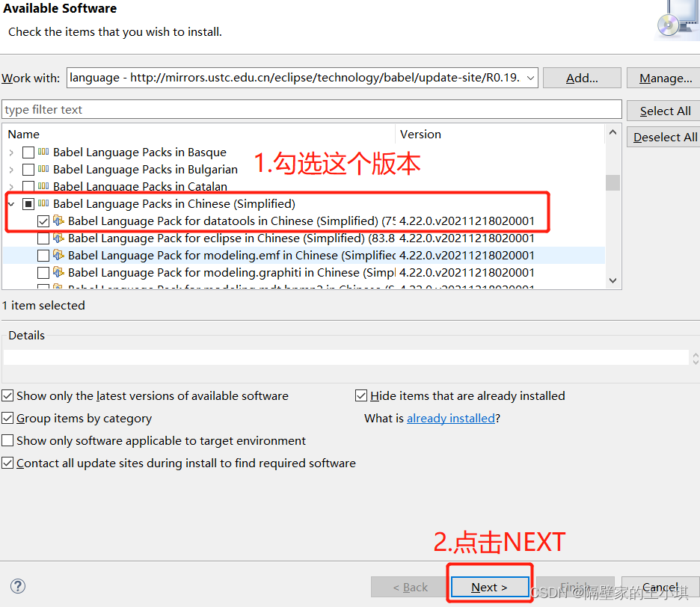Uncheck datatools Chinese language pack checkbox
700x607 pixels.
point(43,221)
